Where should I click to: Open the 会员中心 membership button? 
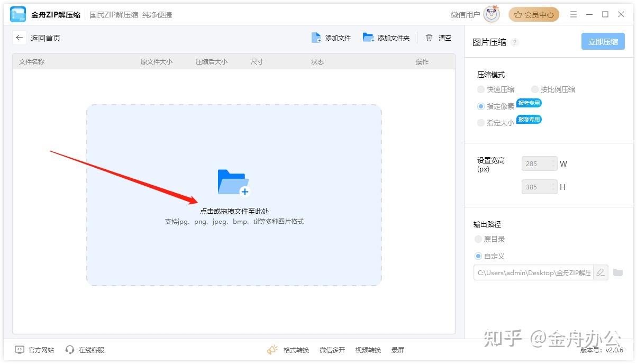coord(534,14)
